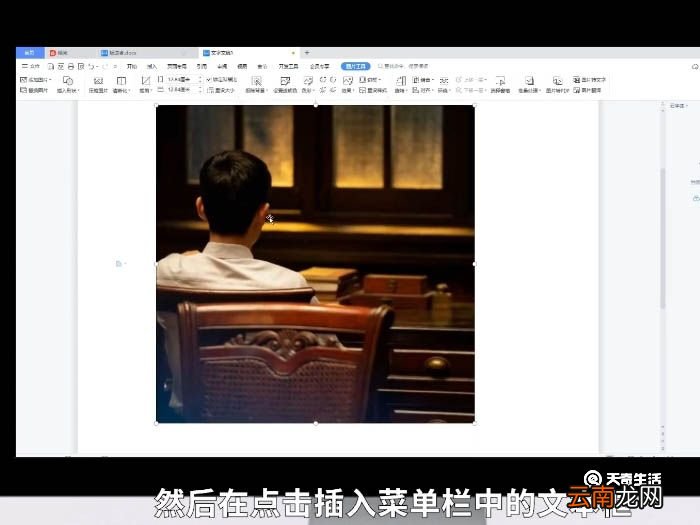This screenshot has width=700, height=525.
Task: Click Picture to PDF (图片转PDF) icon
Action: (x=558, y=84)
